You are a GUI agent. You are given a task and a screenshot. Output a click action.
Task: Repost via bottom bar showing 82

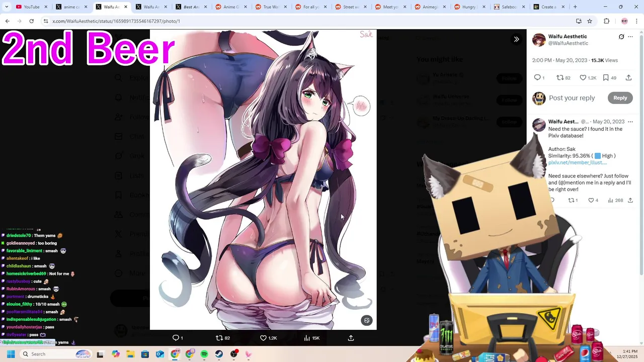[x=223, y=338]
